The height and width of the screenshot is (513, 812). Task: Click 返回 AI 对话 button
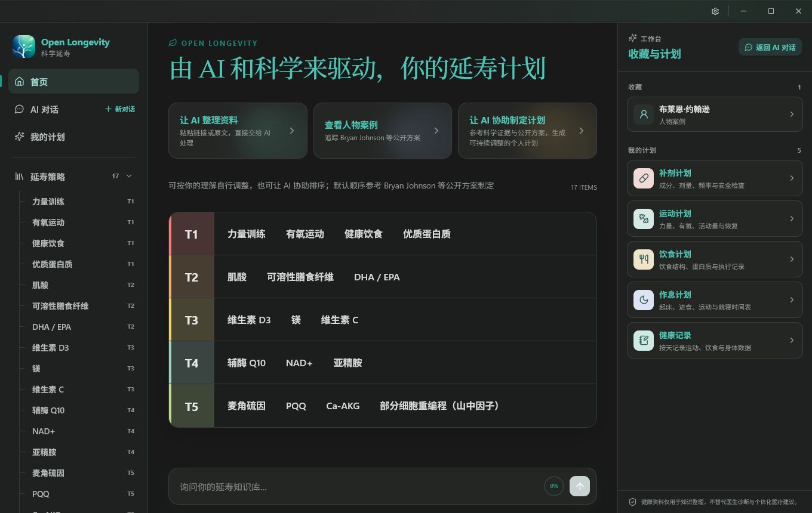click(x=770, y=47)
